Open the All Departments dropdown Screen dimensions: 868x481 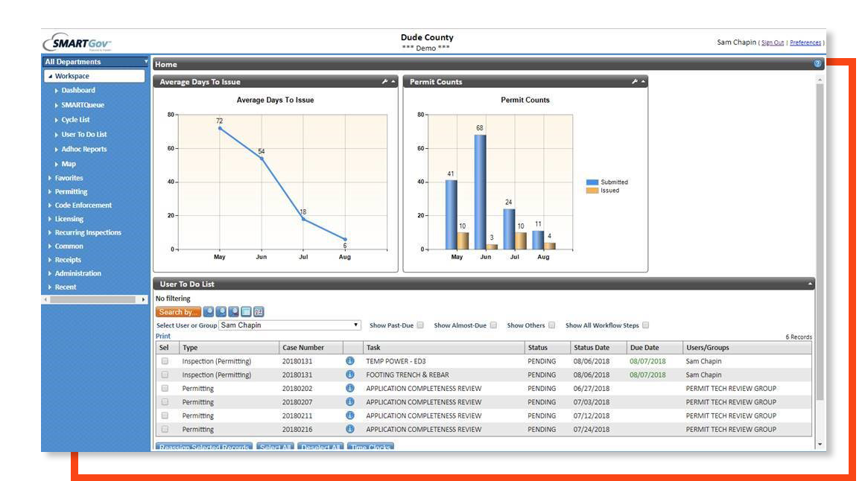(93, 61)
